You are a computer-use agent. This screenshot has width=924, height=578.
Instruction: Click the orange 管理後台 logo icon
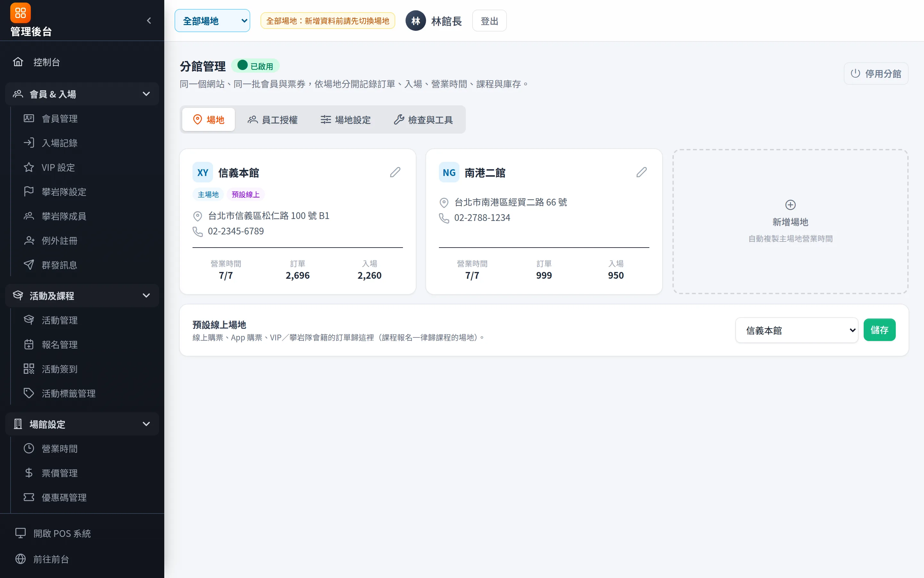20,13
